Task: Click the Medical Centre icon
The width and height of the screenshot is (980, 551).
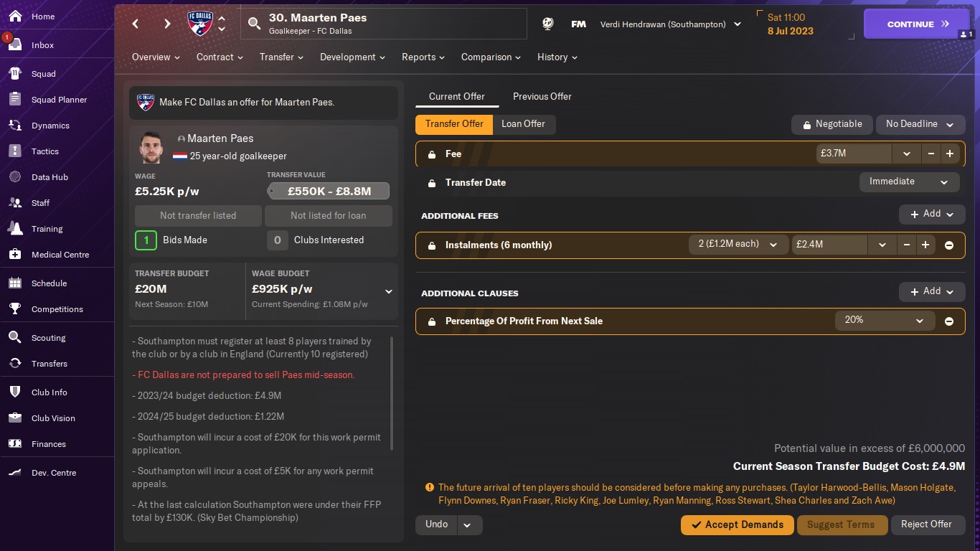Action: tap(15, 255)
